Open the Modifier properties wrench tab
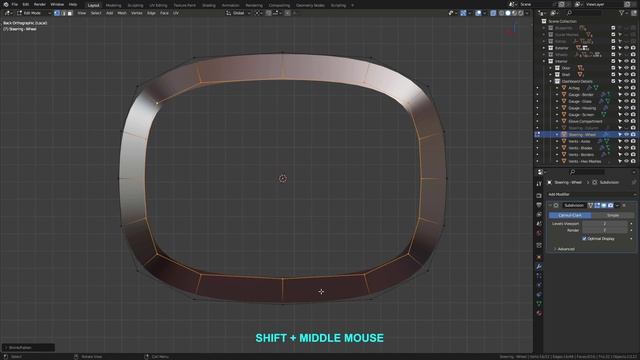 click(x=539, y=267)
